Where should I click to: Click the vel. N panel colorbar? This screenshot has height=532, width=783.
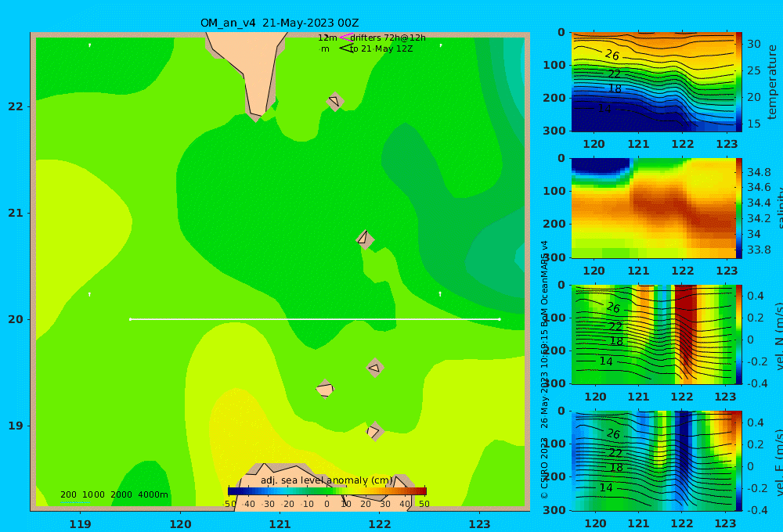(738, 334)
